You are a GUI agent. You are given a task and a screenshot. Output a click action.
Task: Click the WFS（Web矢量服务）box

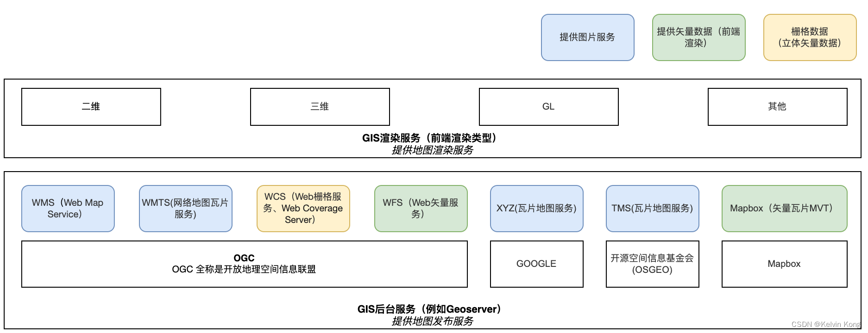click(x=421, y=209)
